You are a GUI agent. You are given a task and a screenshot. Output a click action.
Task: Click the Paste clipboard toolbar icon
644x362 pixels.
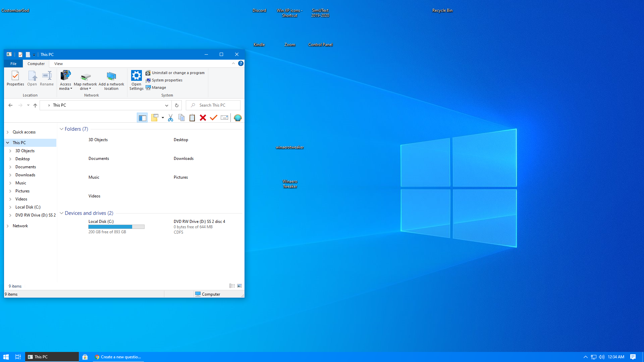[192, 118]
